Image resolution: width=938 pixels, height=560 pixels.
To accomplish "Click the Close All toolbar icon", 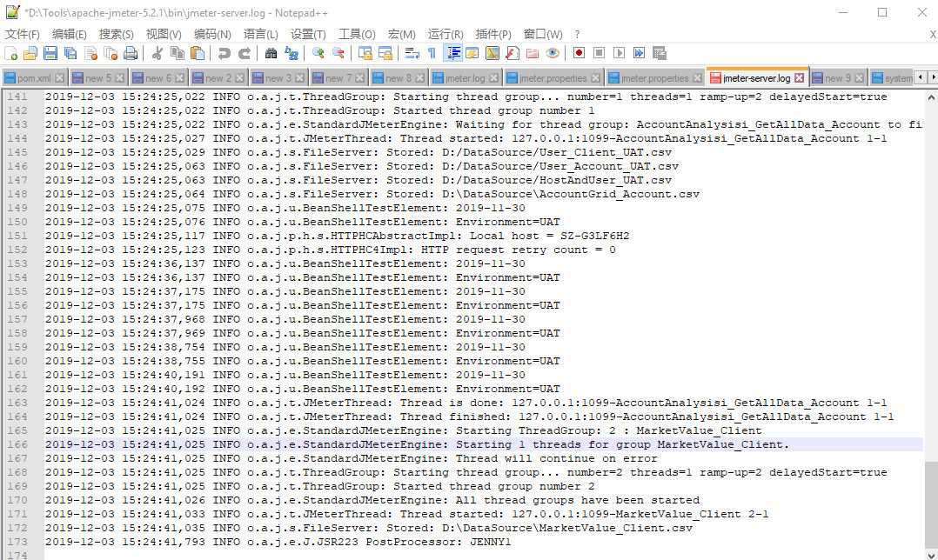I will pos(111,53).
